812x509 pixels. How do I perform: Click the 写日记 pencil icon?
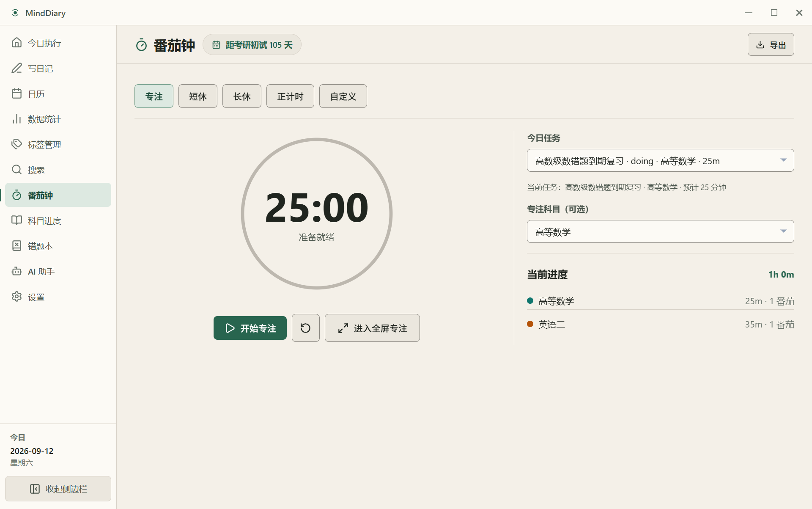pyautogui.click(x=16, y=68)
